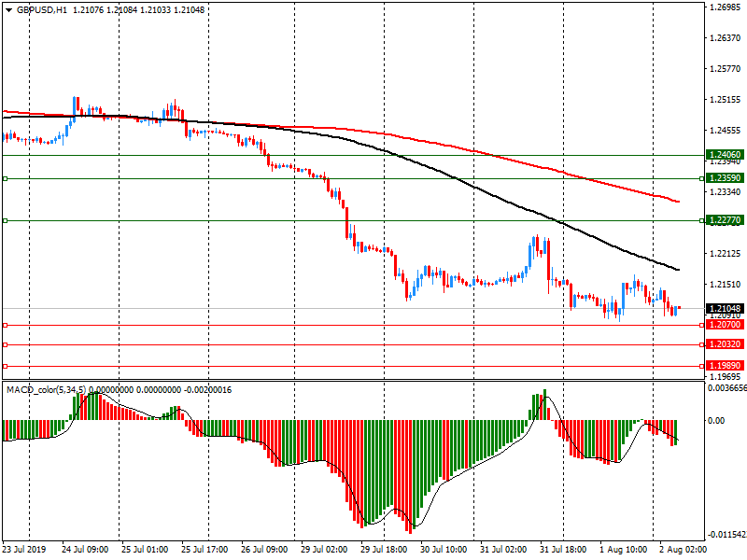Select the 1.19890 red support level label

point(725,366)
